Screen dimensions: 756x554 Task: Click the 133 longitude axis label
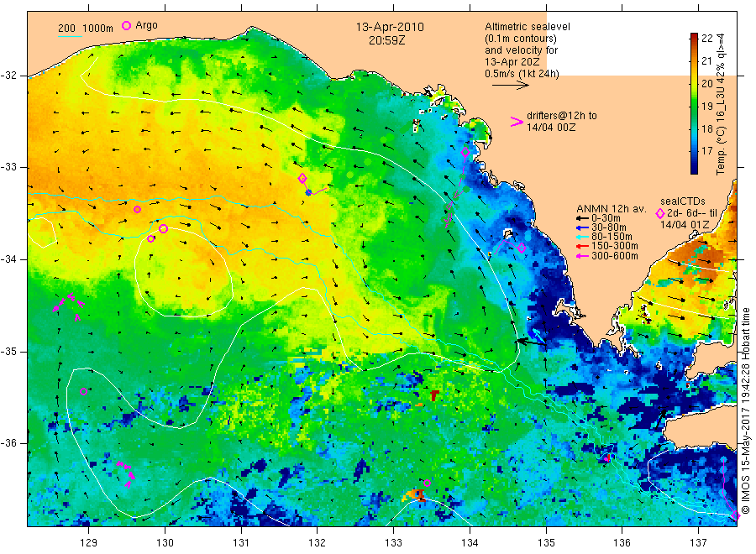(x=393, y=543)
